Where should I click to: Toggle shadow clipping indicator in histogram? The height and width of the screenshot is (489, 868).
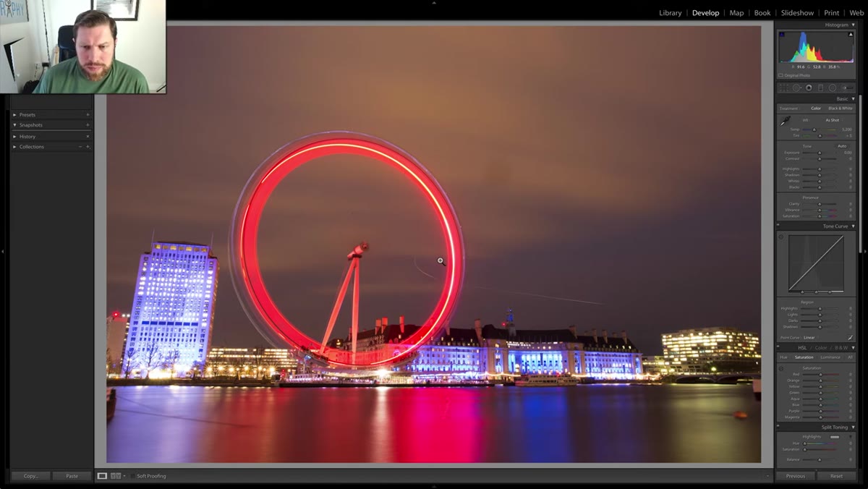coord(782,34)
